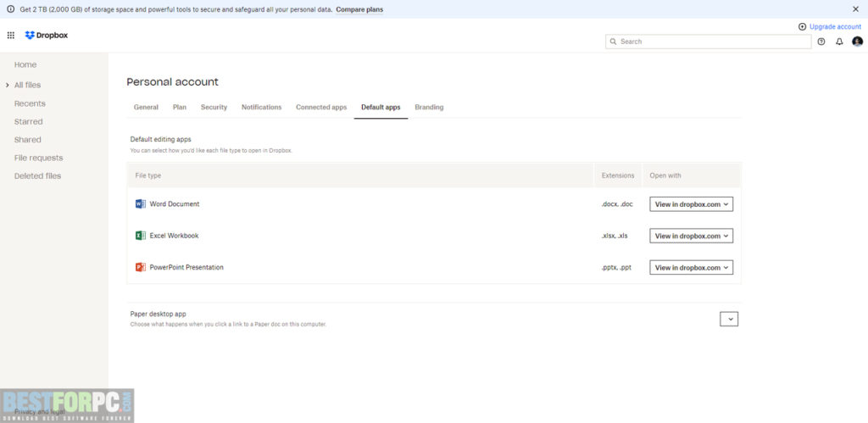Click the Upgrade account arrow icon
868x423 pixels.
[802, 26]
